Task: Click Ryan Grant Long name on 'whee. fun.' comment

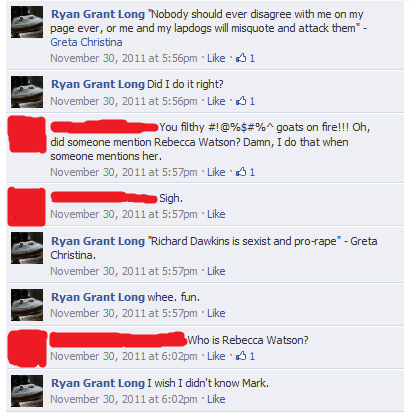Action: click(x=98, y=297)
